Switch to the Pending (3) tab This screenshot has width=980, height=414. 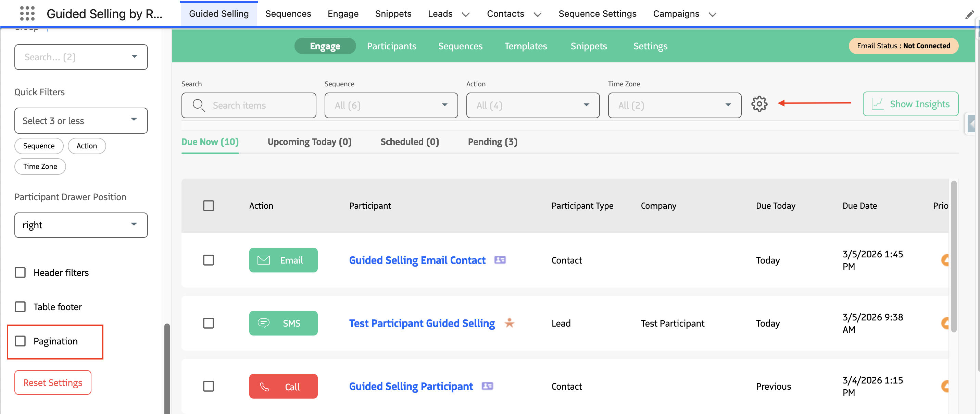[x=492, y=142]
